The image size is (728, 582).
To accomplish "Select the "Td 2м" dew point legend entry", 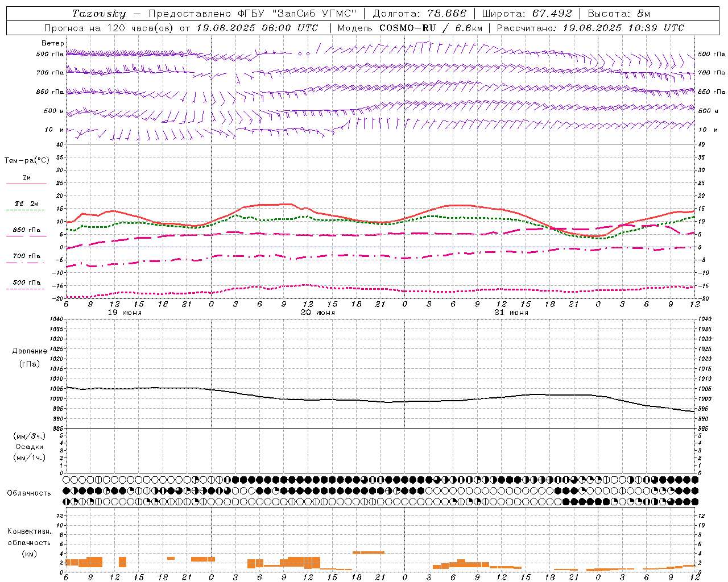I will point(27,203).
